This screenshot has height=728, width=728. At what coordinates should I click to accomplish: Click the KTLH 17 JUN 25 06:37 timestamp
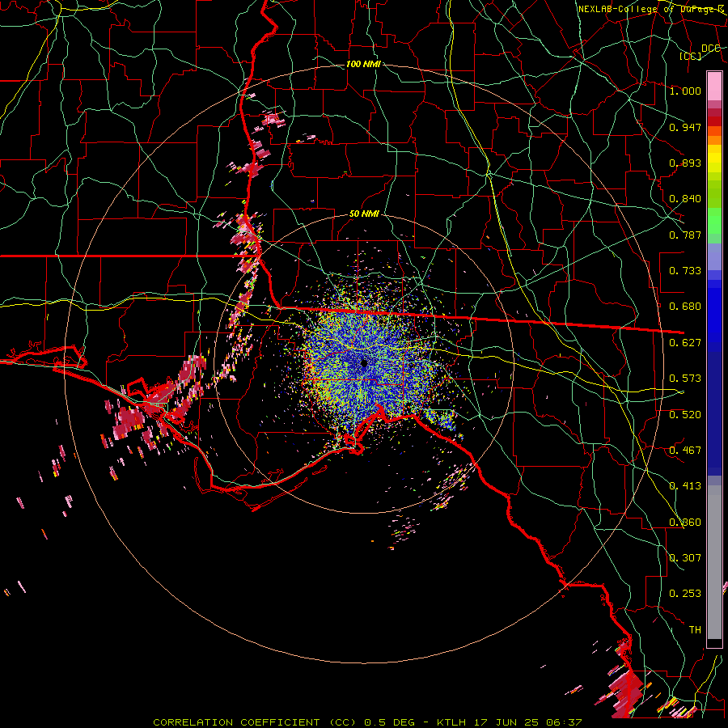[x=510, y=722]
